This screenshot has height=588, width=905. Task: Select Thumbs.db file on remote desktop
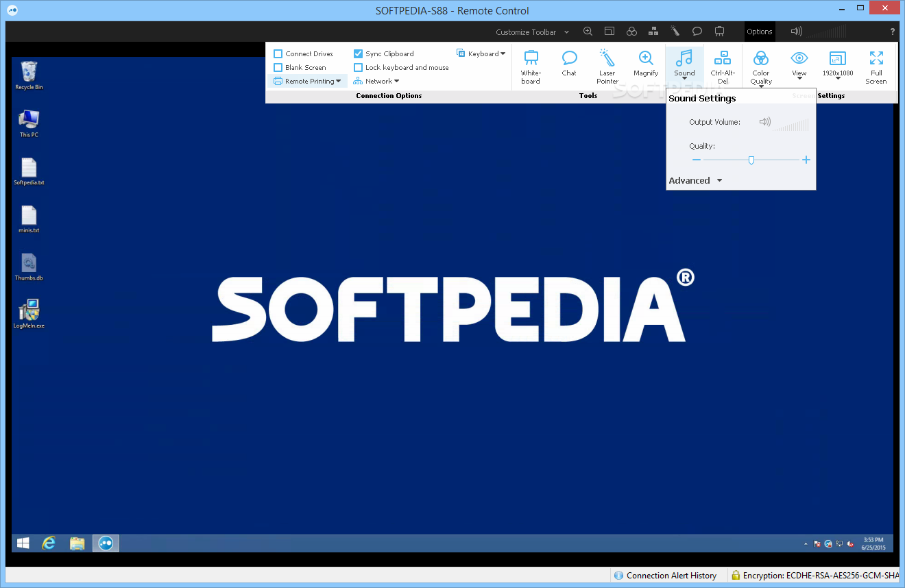[29, 267]
